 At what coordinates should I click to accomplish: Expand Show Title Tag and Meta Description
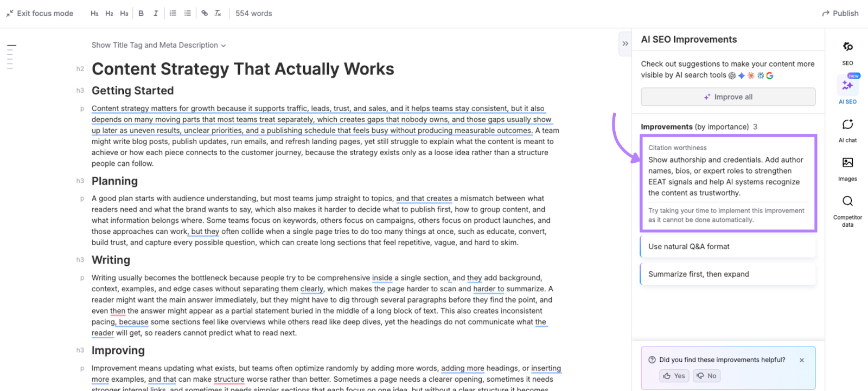tap(158, 45)
